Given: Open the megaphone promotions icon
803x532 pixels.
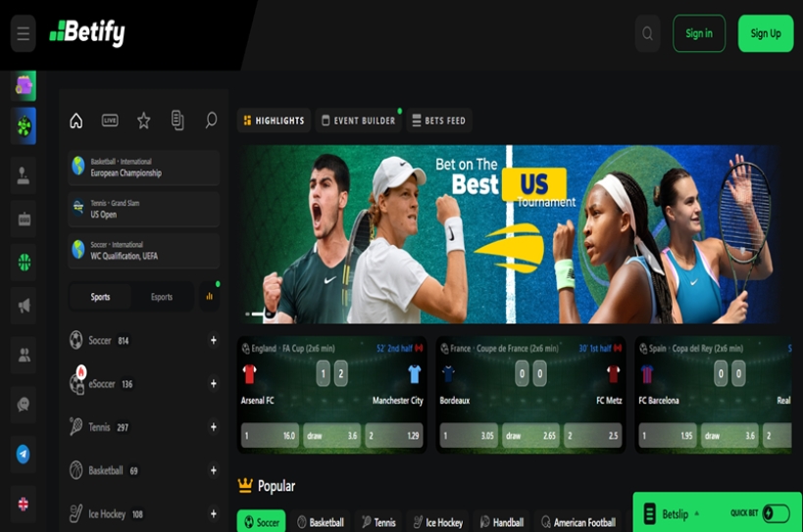Looking at the screenshot, I should 24,306.
